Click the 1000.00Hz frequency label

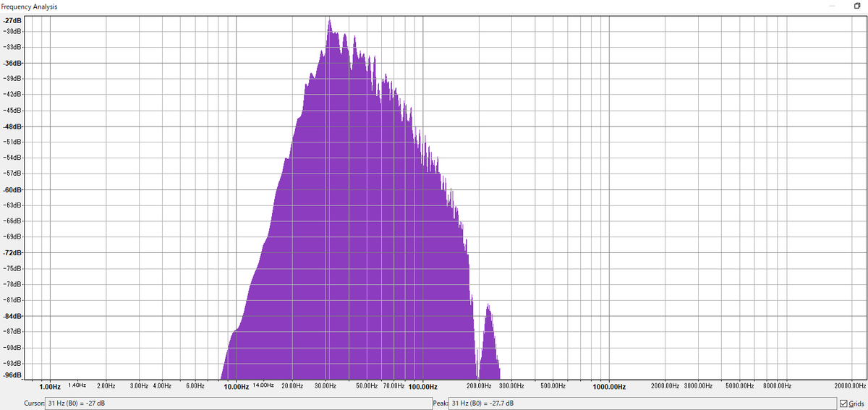click(x=609, y=387)
